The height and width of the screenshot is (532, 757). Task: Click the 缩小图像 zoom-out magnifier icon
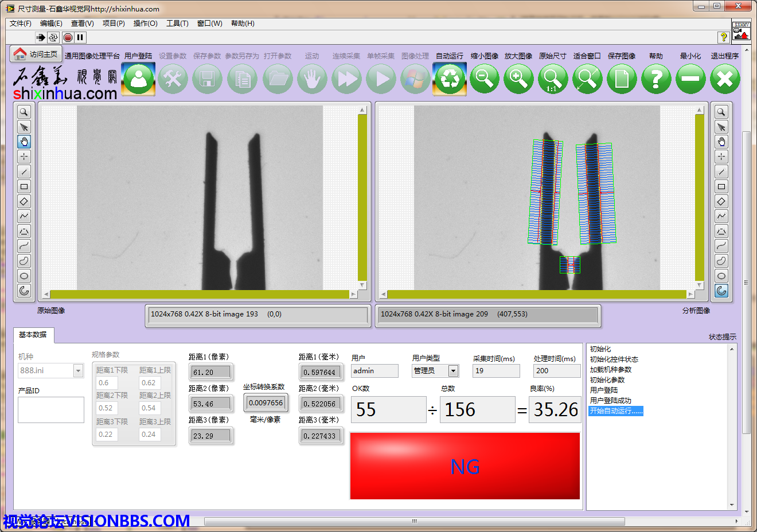coord(485,79)
